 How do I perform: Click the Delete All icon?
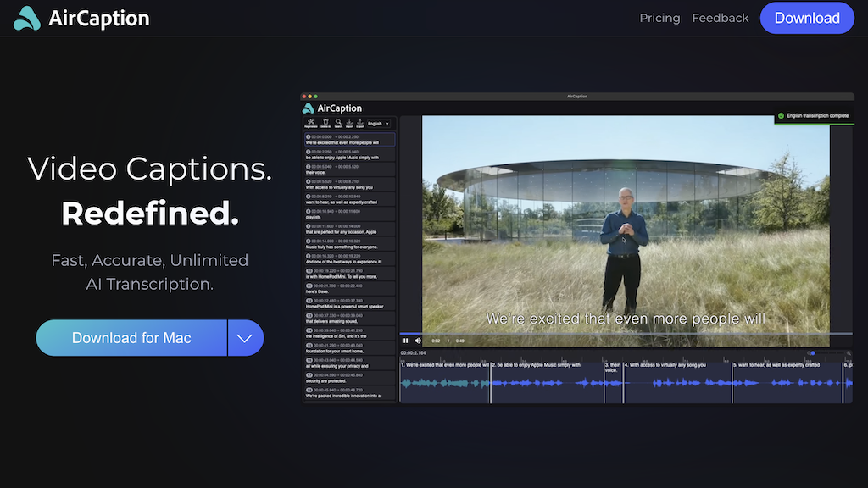pos(325,123)
